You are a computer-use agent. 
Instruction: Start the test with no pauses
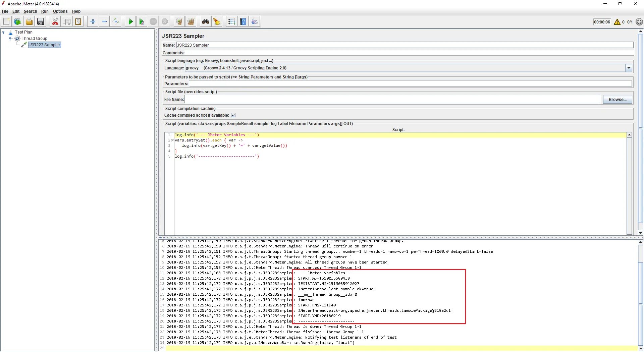[x=142, y=22]
